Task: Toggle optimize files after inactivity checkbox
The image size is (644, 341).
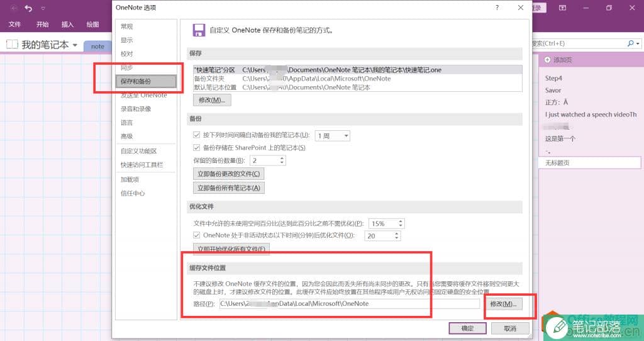Action: (x=196, y=235)
